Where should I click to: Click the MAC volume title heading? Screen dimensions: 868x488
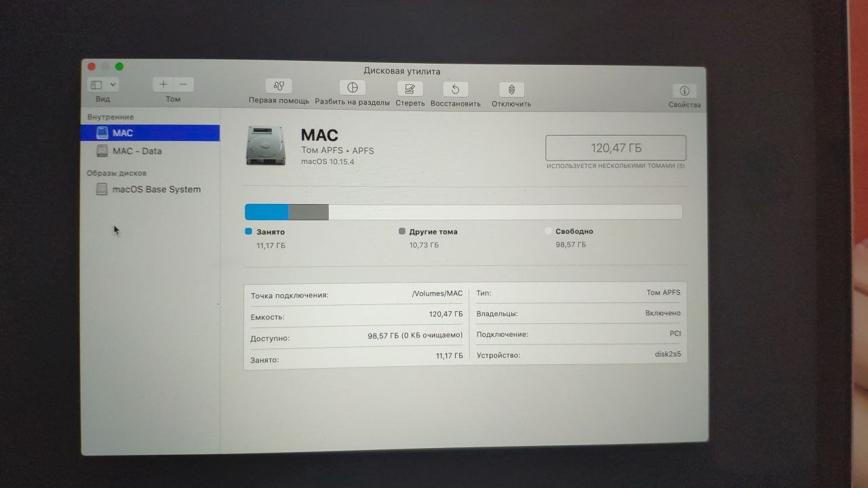(319, 135)
